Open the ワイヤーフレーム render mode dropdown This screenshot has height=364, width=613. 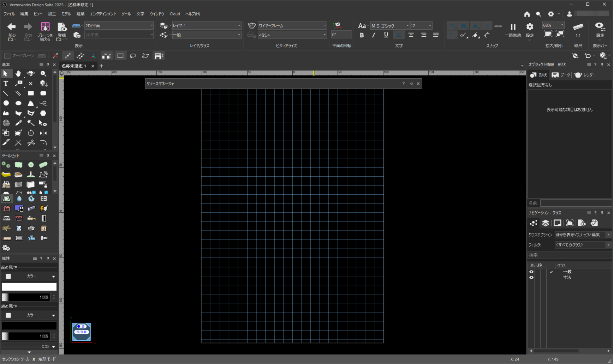tap(292, 25)
